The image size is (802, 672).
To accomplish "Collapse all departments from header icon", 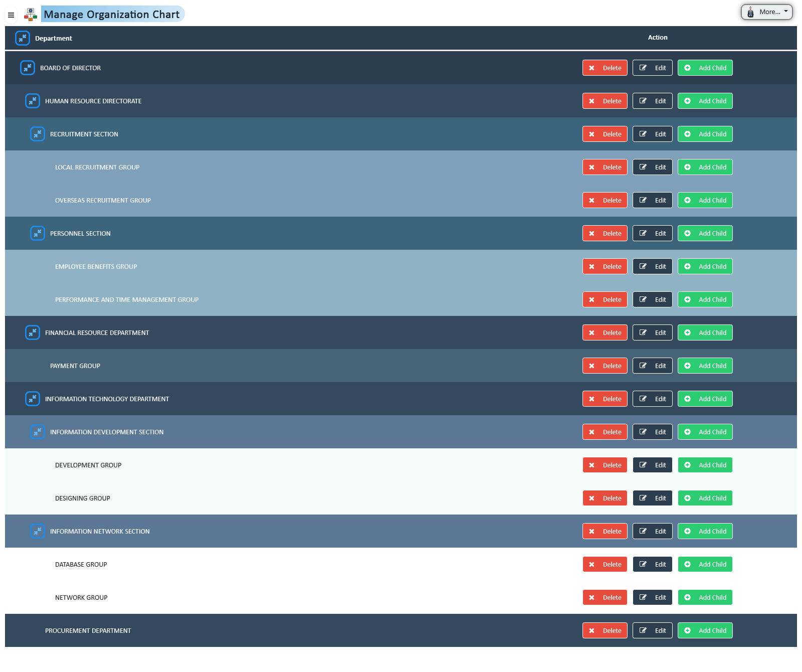I will point(23,38).
